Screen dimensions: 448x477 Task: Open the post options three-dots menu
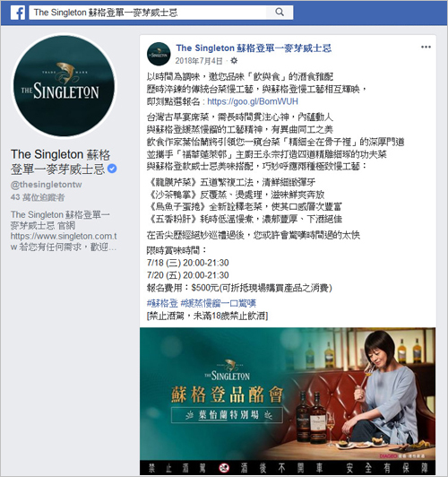click(426, 47)
